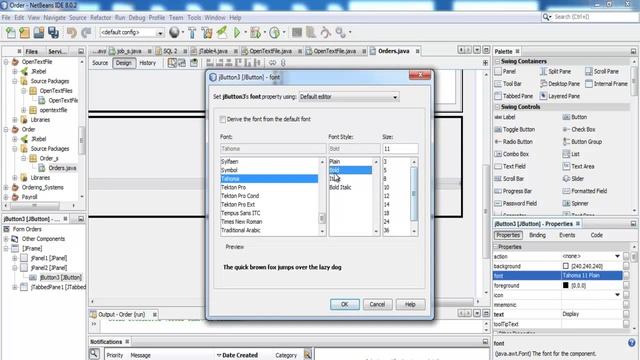Switch to the Events tab in Properties
Image resolution: width=640 pixels, height=360 pixels.
coord(567,235)
